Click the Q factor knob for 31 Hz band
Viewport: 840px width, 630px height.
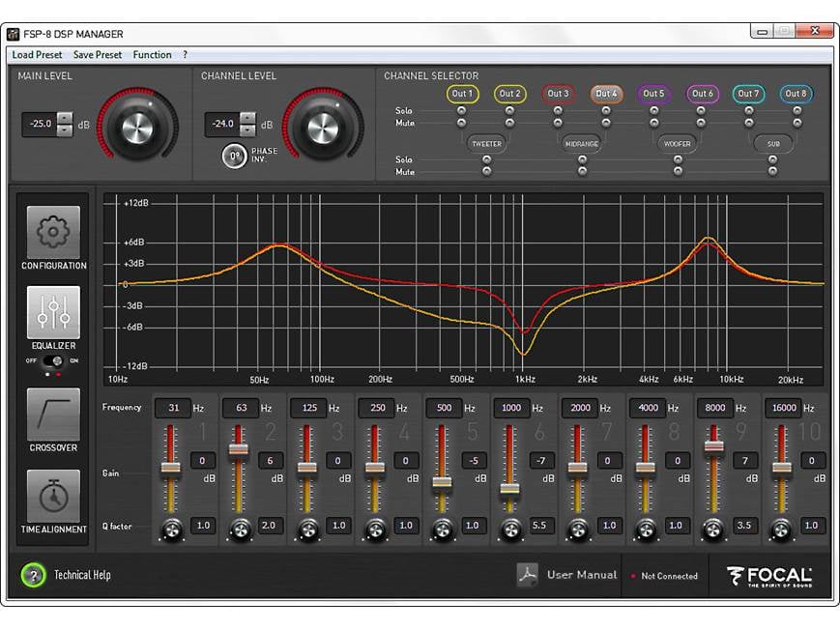pos(172,530)
